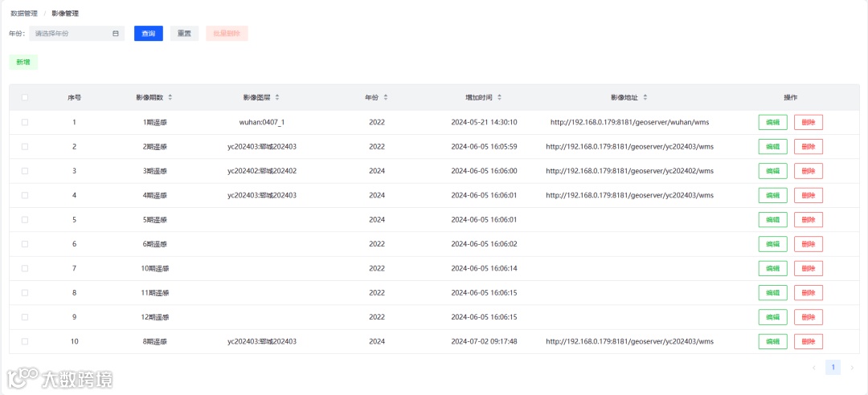
Task: Sort by 影像期数 column arrows
Action: (x=170, y=97)
